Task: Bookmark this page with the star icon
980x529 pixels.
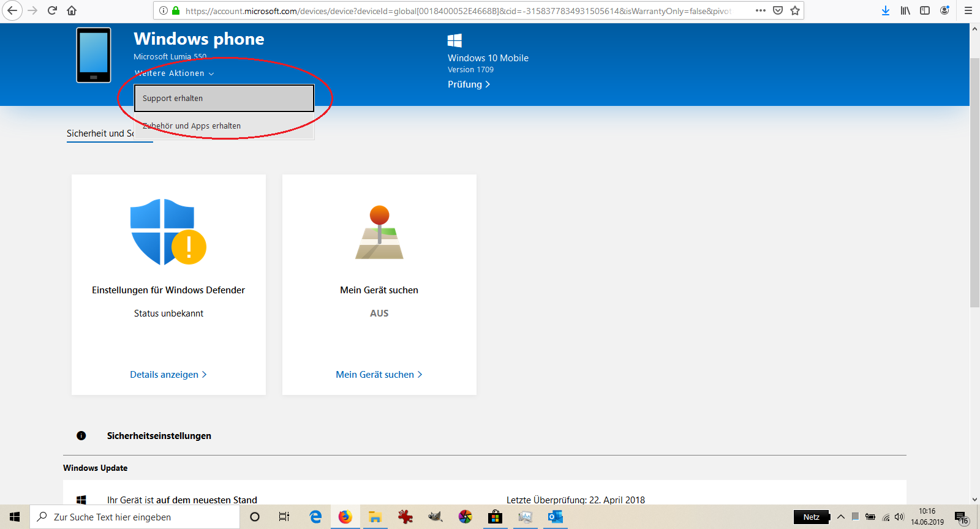Action: click(x=795, y=10)
